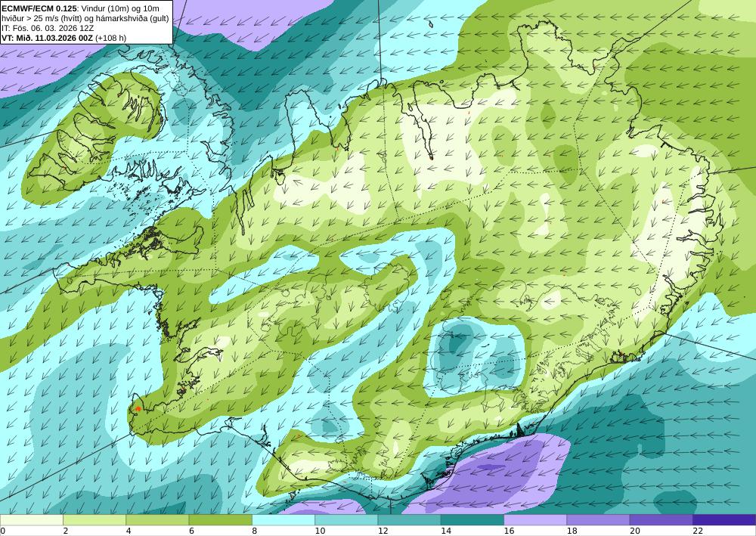Click the dark indigo above-22 m/s legend swatch
The width and height of the screenshot is (756, 536).
(724, 520)
